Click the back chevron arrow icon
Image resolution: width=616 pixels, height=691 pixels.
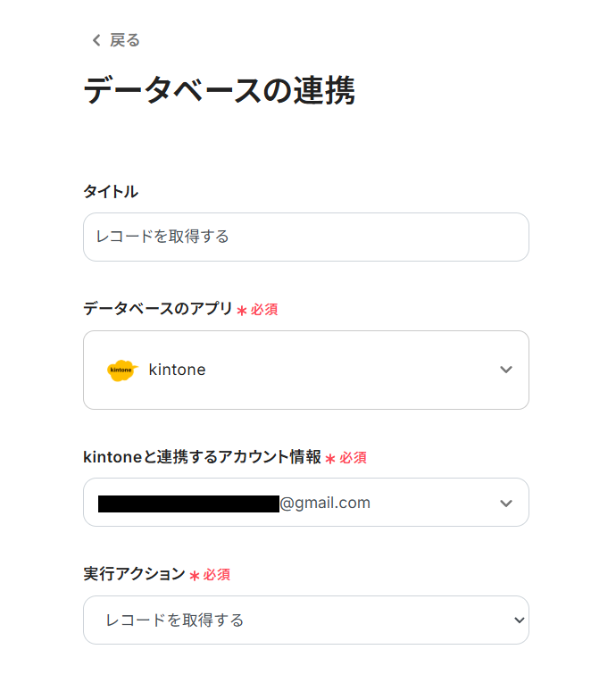point(96,40)
